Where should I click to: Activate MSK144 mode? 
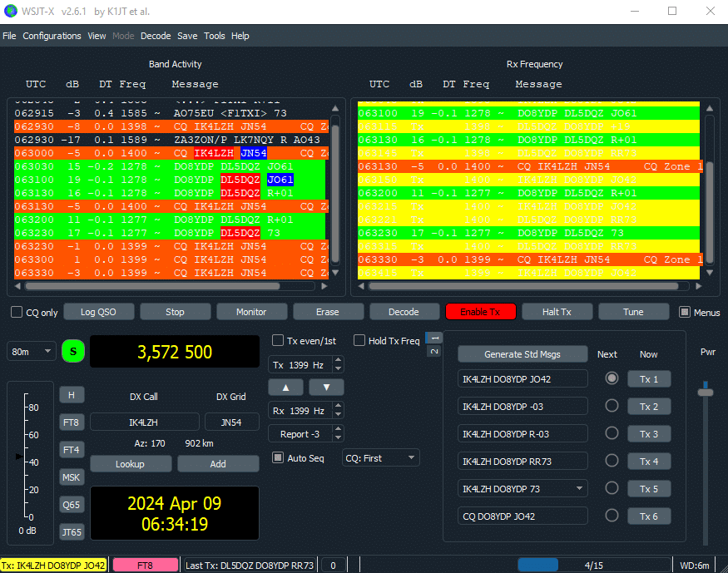(72, 477)
